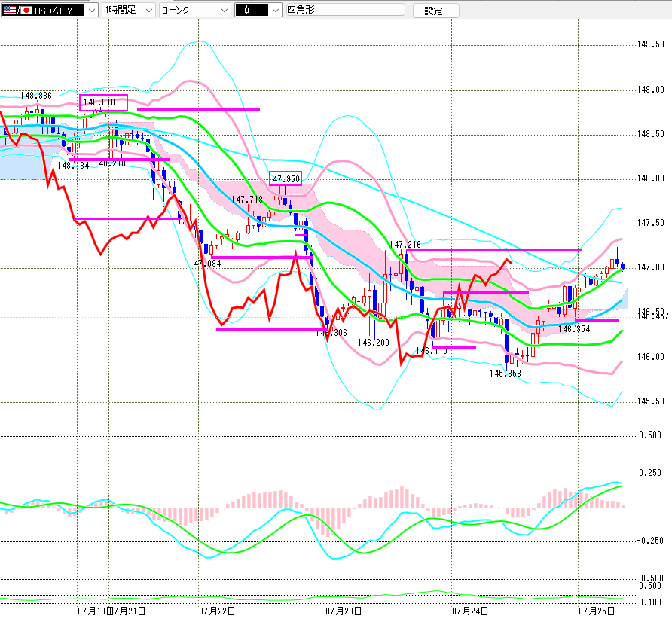The image size is (672, 619).
Task: Click the 07月22日 date label
Action: 217,611
